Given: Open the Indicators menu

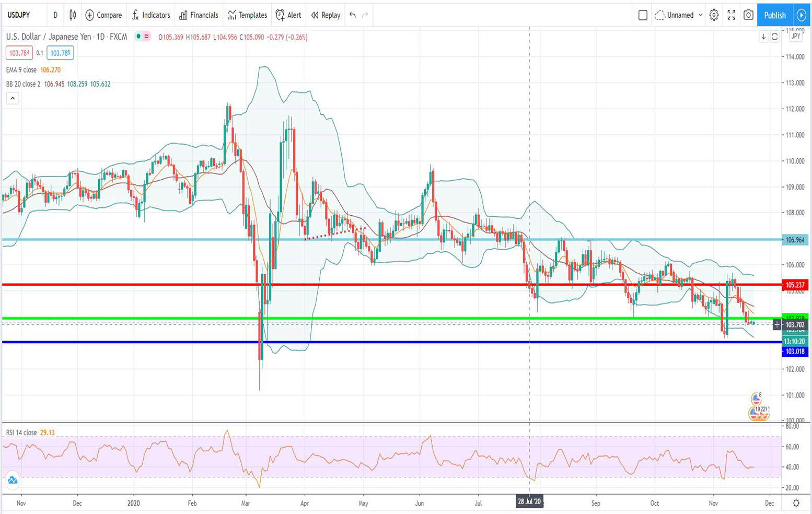Looking at the screenshot, I should pyautogui.click(x=151, y=15).
